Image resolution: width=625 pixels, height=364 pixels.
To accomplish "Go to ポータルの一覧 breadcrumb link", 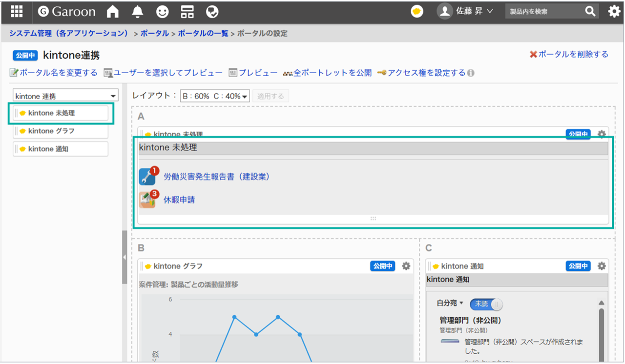I will [203, 34].
